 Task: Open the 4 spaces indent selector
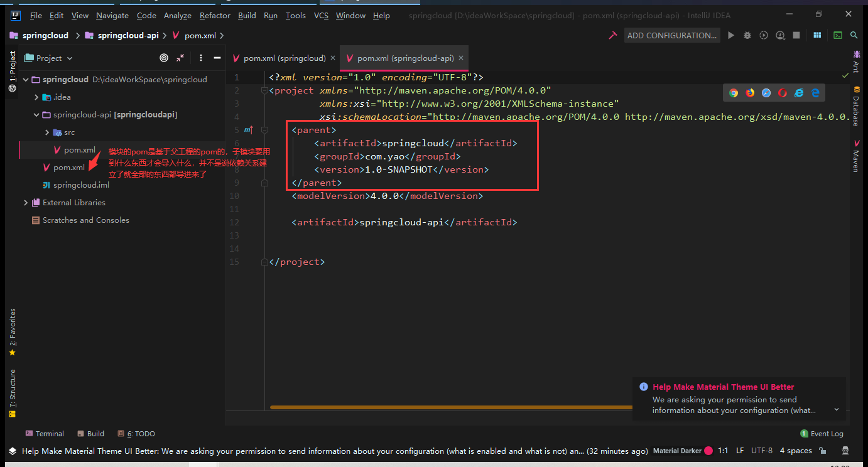click(x=796, y=451)
